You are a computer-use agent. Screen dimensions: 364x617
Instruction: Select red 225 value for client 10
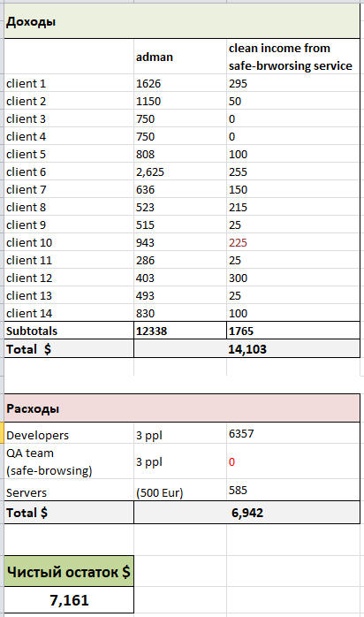292,242
